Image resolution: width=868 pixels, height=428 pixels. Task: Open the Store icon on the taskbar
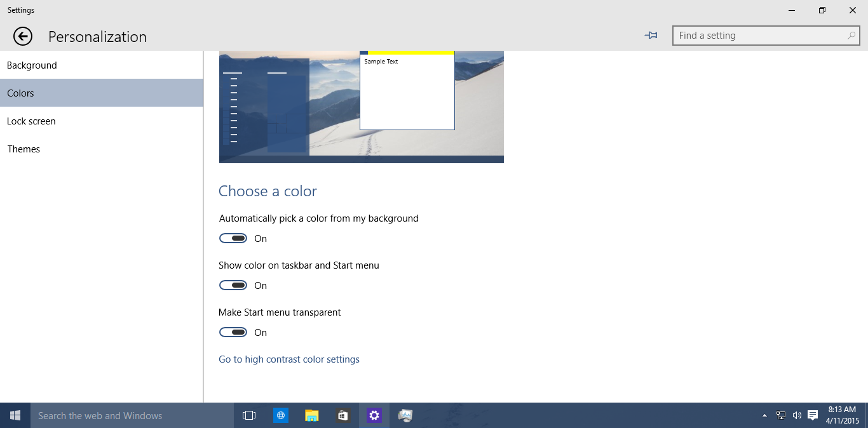click(342, 415)
